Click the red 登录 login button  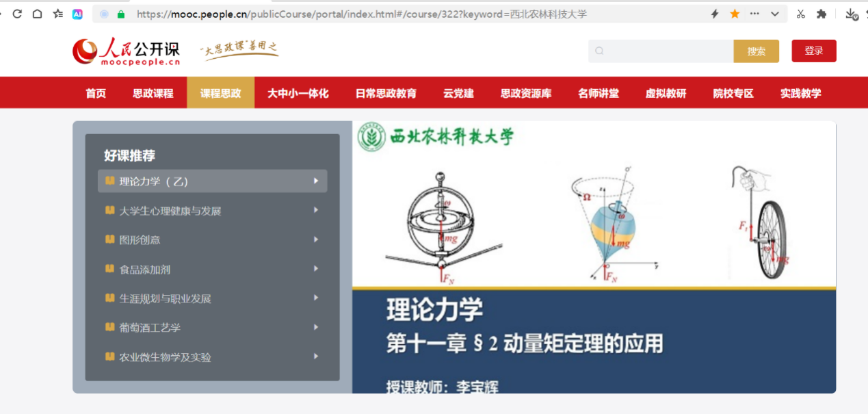[x=813, y=51]
